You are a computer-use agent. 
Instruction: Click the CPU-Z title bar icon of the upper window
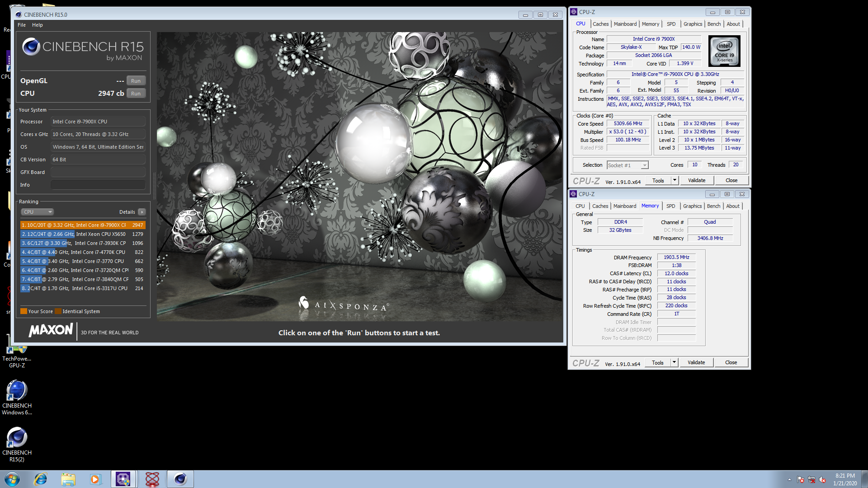click(x=574, y=12)
